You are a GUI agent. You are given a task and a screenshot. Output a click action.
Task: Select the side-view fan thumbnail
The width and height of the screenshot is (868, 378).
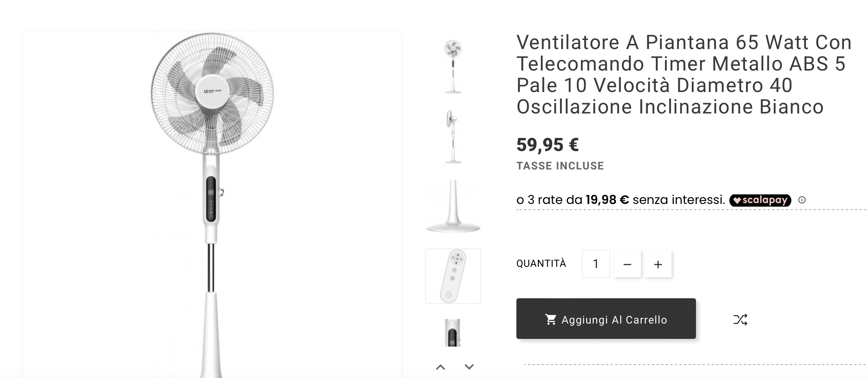click(453, 137)
